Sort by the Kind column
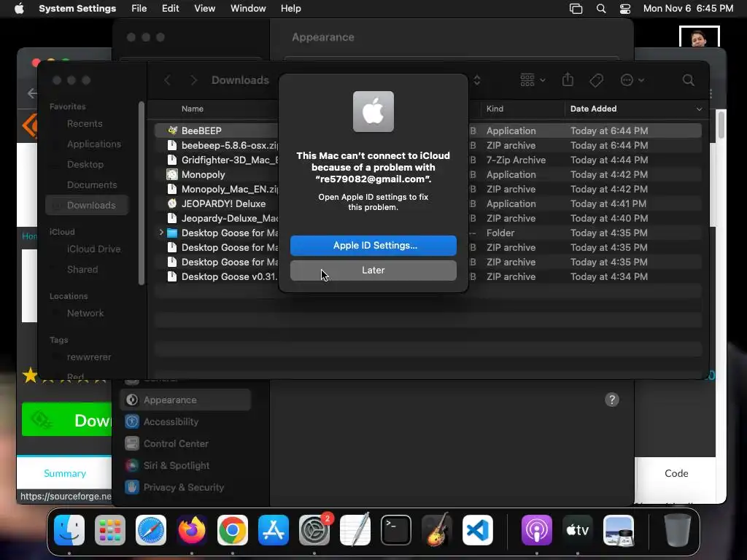This screenshot has width=747, height=560. pyautogui.click(x=522, y=109)
